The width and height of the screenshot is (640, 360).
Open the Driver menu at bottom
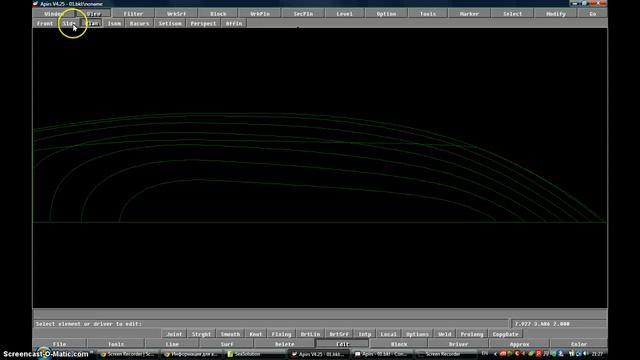tap(458, 344)
